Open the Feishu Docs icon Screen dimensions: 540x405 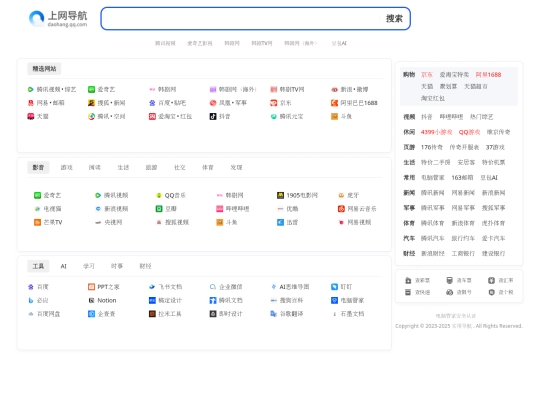tap(152, 287)
